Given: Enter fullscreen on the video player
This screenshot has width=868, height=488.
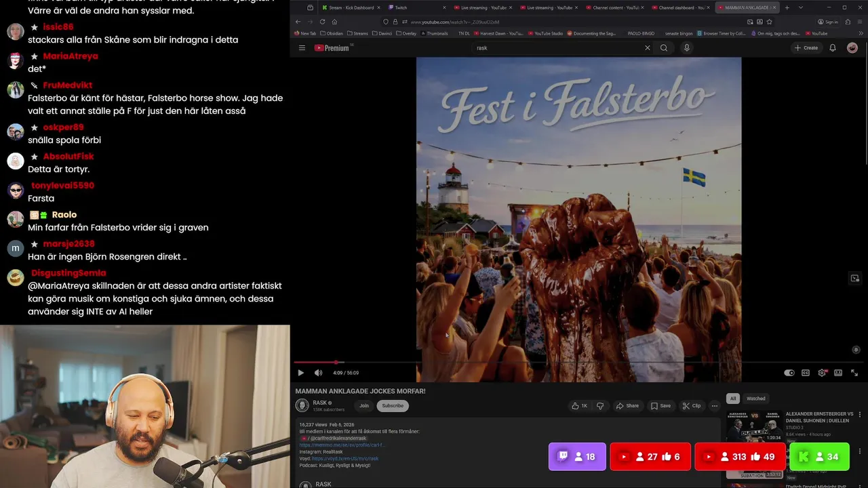Looking at the screenshot, I should click(854, 373).
